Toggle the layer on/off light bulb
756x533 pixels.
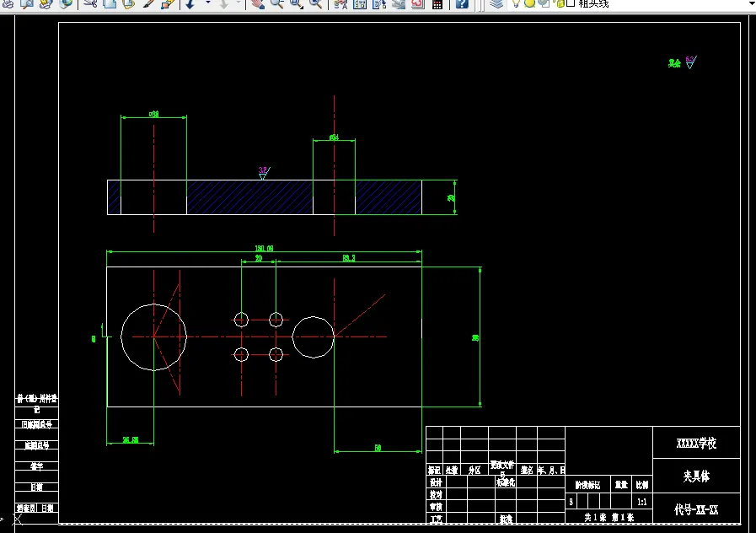(x=517, y=3)
